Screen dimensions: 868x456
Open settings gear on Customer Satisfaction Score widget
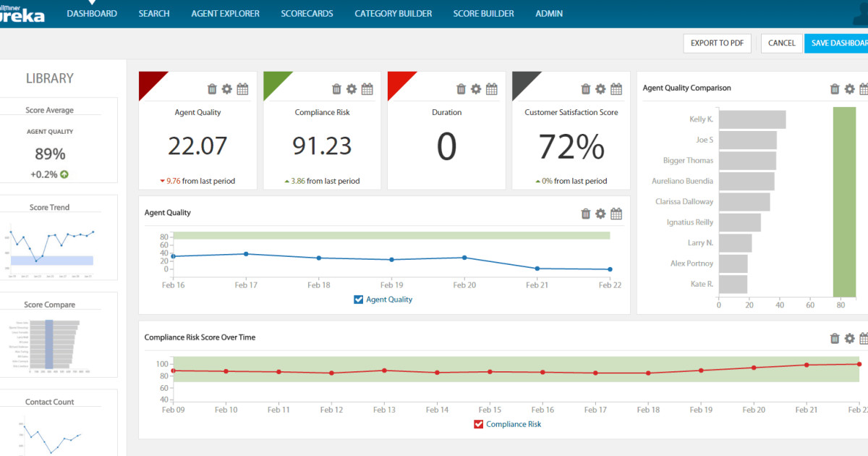point(600,88)
